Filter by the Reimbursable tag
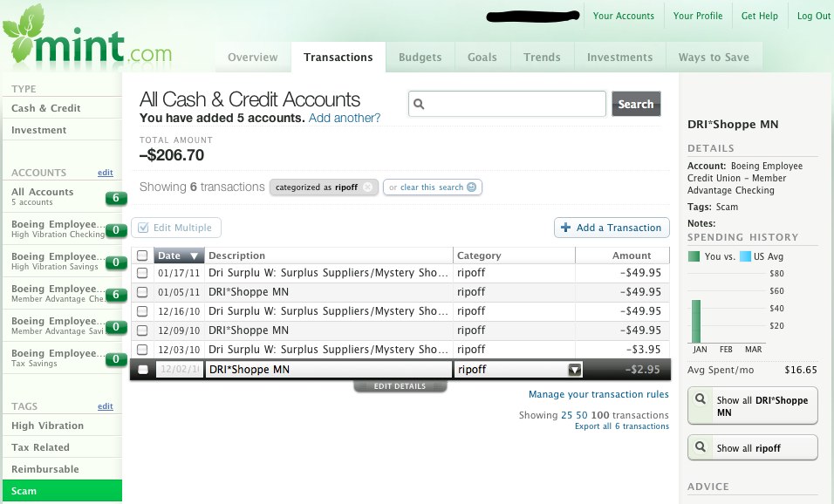This screenshot has height=504, width=834. [x=62, y=469]
